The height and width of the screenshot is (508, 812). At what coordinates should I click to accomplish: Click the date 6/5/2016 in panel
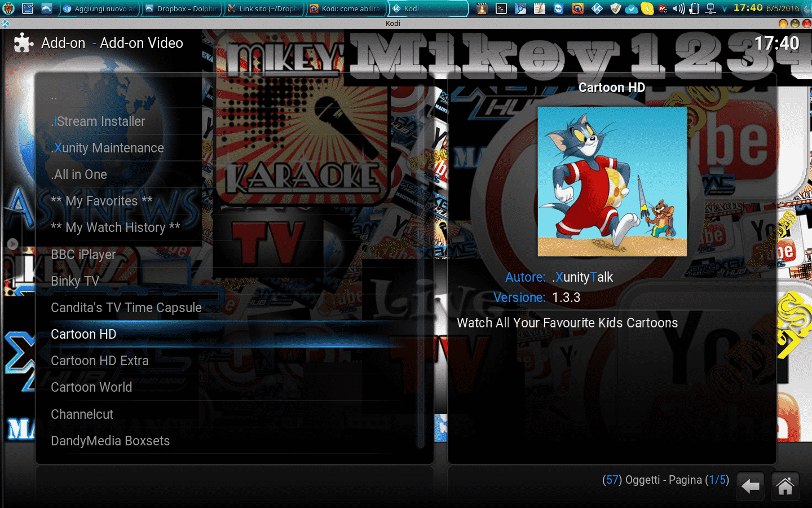coord(783,8)
